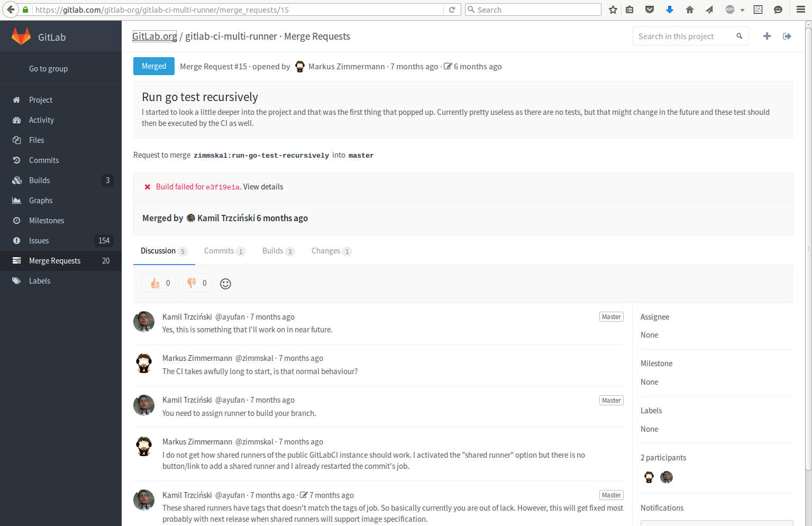Switch to the Changes tab
Image resolution: width=812 pixels, height=526 pixels.
pyautogui.click(x=331, y=251)
